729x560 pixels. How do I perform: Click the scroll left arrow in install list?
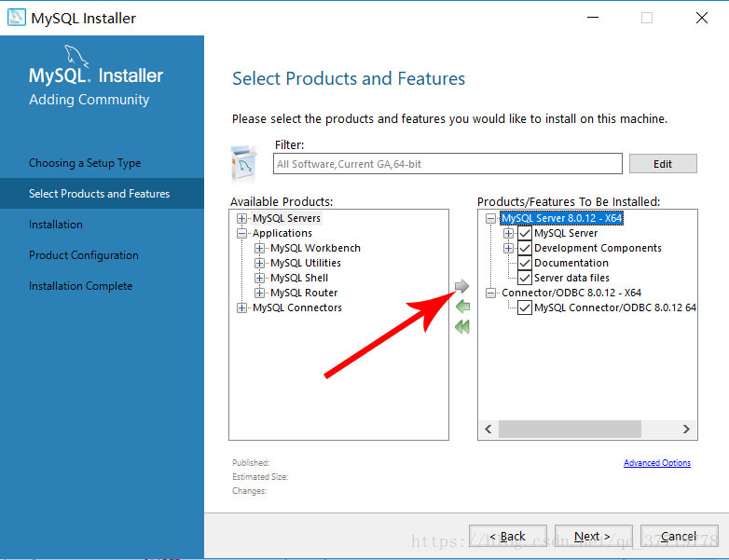(488, 429)
